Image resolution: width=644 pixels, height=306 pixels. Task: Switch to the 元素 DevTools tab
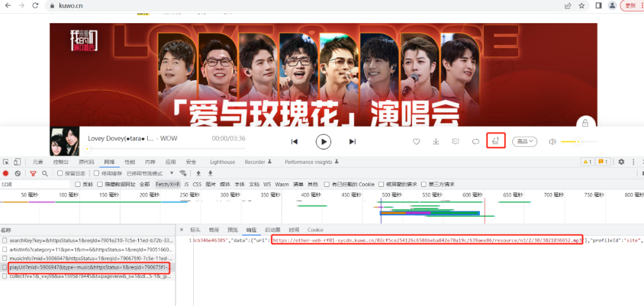tap(38, 162)
